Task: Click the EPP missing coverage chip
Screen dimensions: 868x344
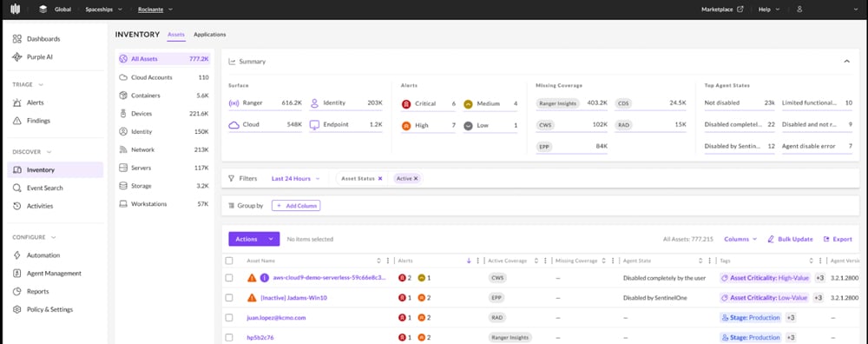Action: (x=545, y=146)
